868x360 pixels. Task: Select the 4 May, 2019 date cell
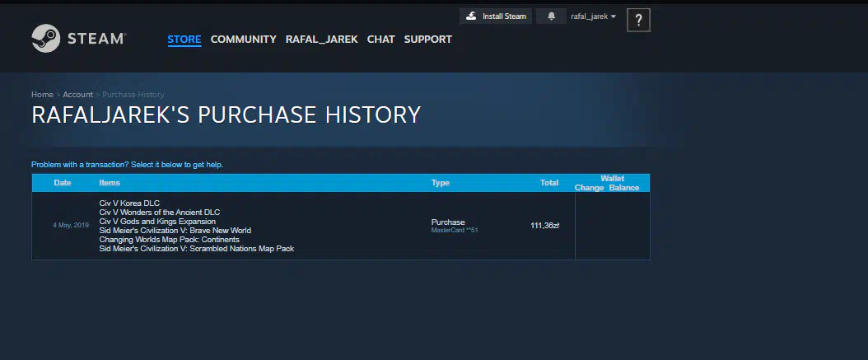tap(71, 226)
